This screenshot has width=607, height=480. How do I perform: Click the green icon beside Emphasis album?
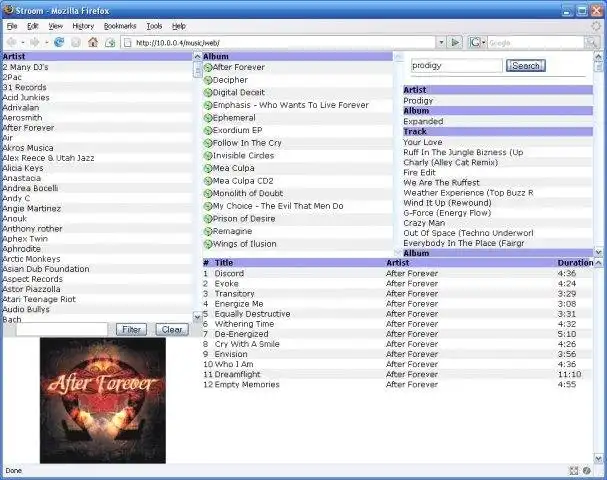coord(208,106)
